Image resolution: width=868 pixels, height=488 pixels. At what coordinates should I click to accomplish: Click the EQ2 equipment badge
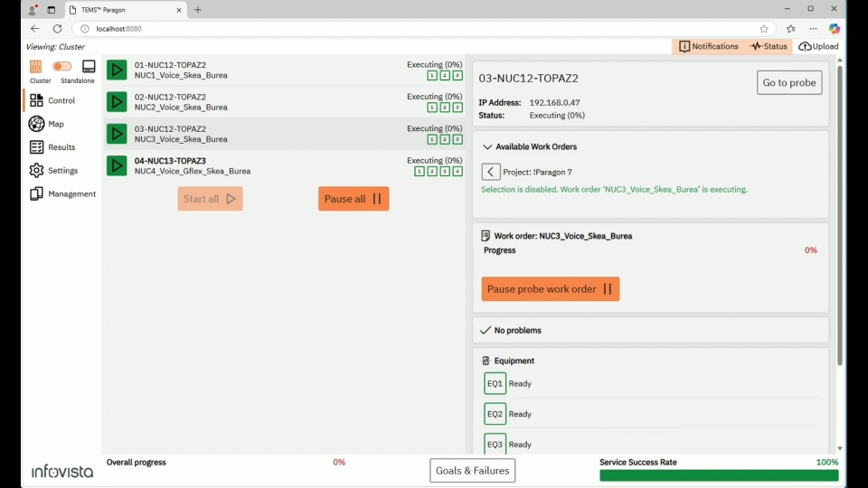[495, 414]
